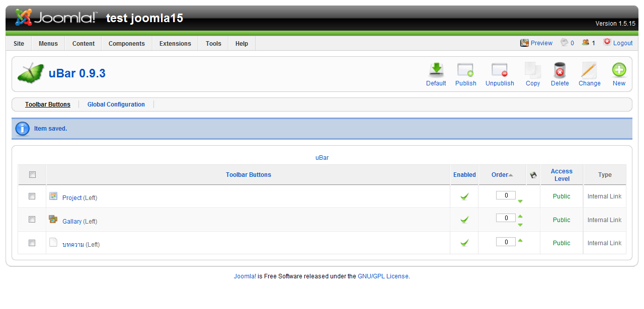
Task: Open the Project toolbar button link
Action: click(x=72, y=198)
